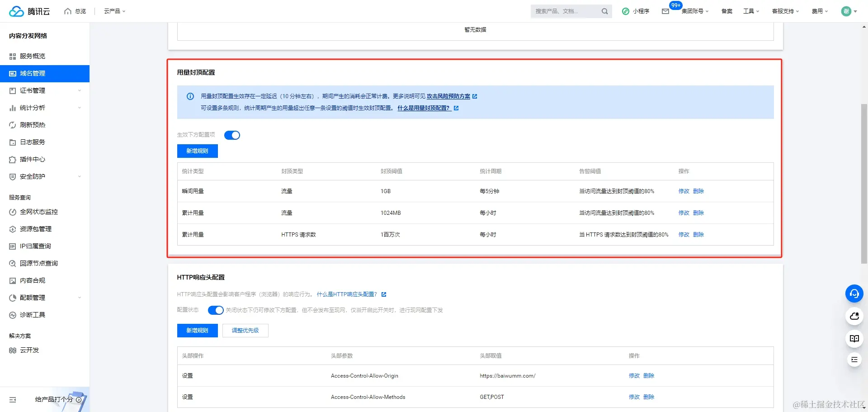Toggle the usage cap configuration switch
Screen dimensions: 868x412
tap(232, 135)
